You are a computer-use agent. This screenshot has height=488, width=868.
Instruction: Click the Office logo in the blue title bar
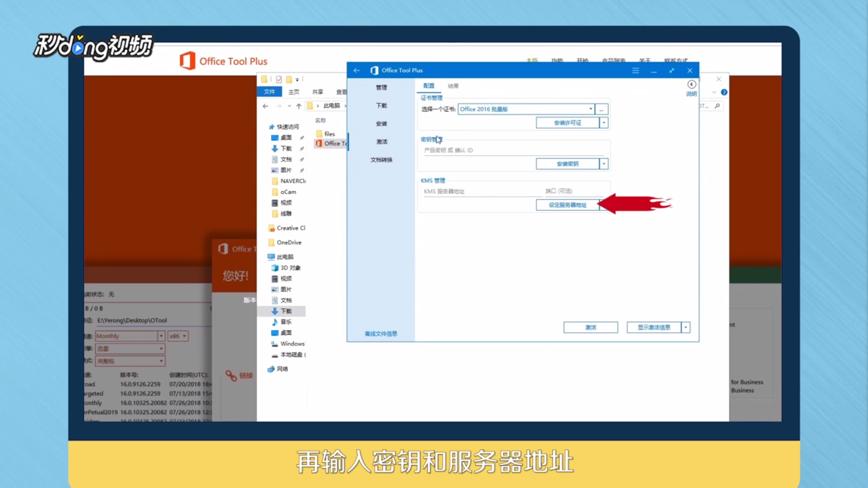point(374,70)
